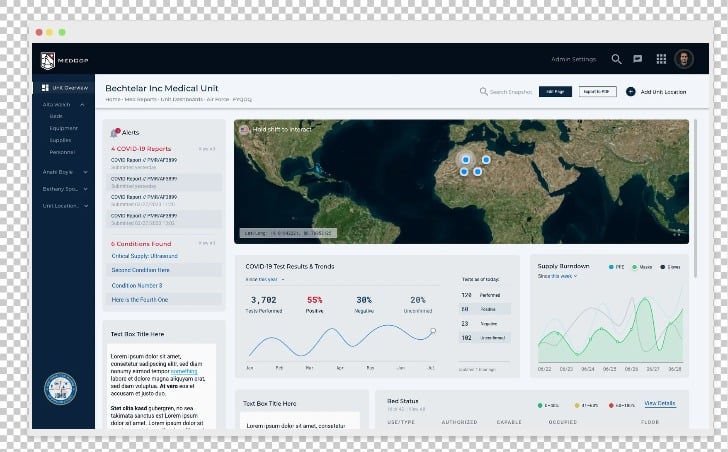Click the Alerts bell icon
728x452 pixels.
tap(115, 132)
